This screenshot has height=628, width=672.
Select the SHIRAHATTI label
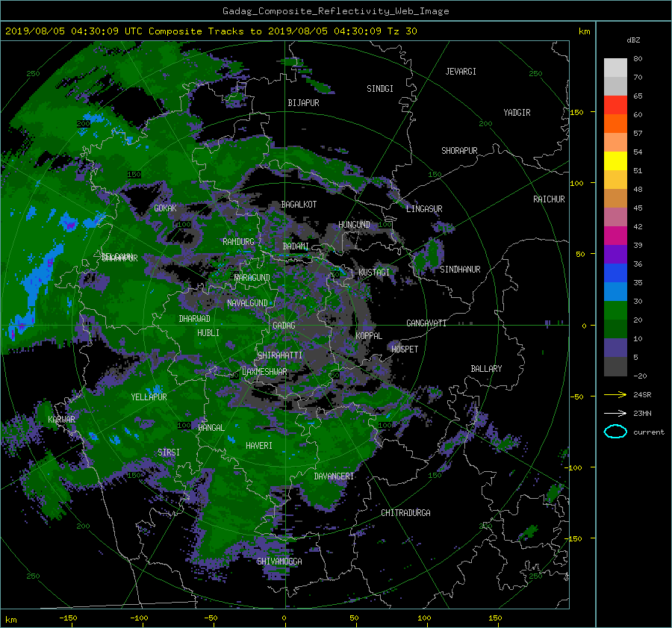(x=280, y=355)
